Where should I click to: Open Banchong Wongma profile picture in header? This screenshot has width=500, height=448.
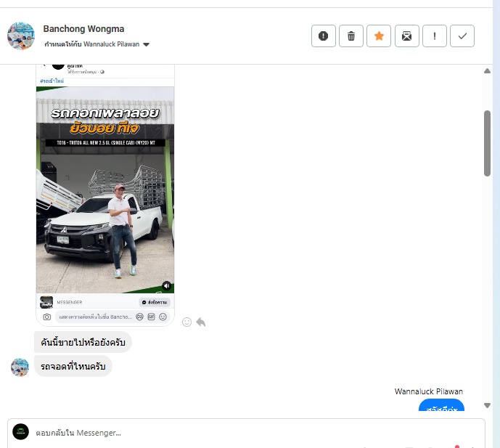pos(21,36)
